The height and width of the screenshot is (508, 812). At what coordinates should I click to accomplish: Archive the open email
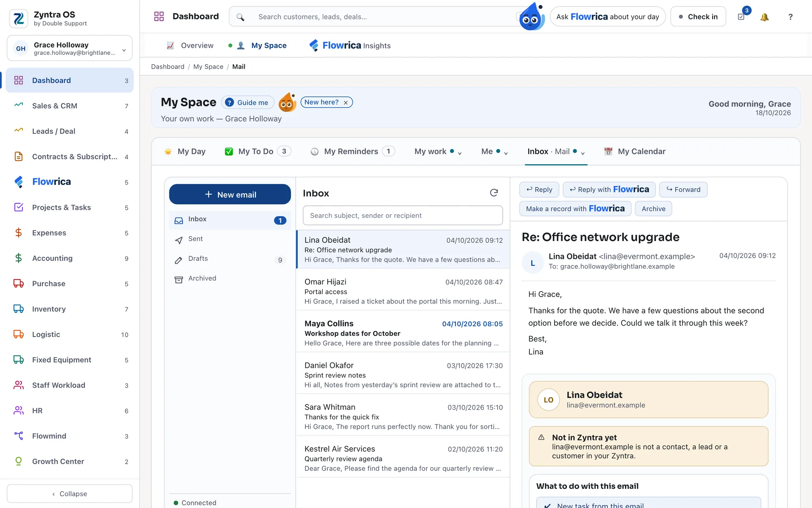[x=653, y=208]
